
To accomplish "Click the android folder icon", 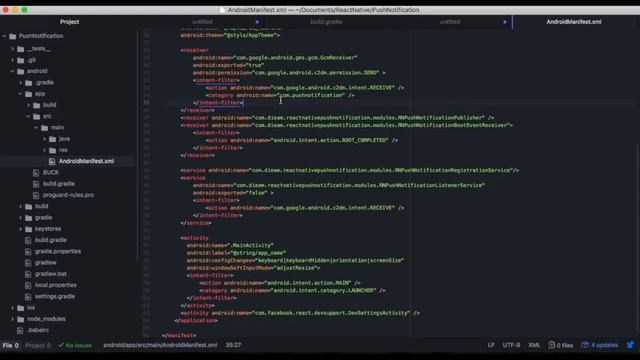I will 21,71.
